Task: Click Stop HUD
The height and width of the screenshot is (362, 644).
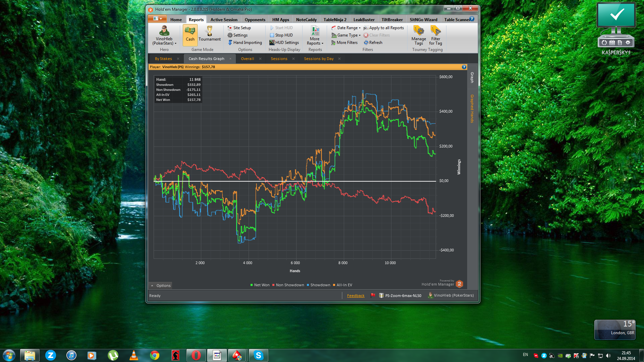Action: 281,35
